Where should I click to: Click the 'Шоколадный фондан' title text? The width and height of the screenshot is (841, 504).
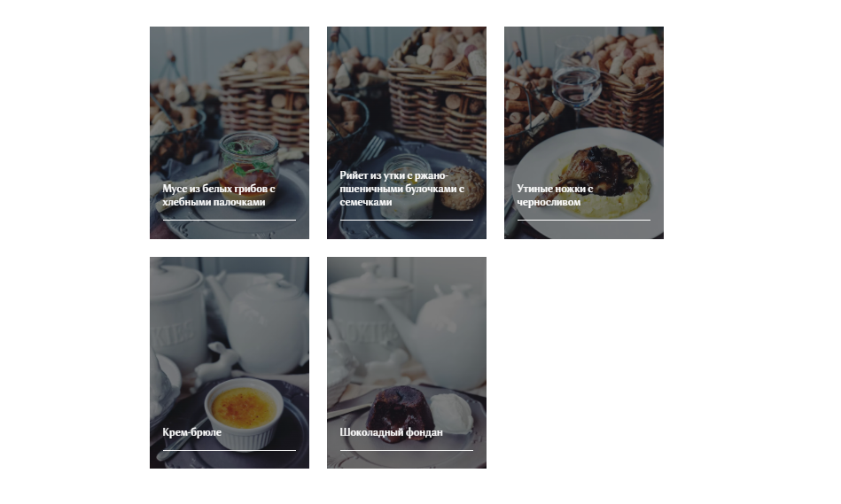coord(391,432)
